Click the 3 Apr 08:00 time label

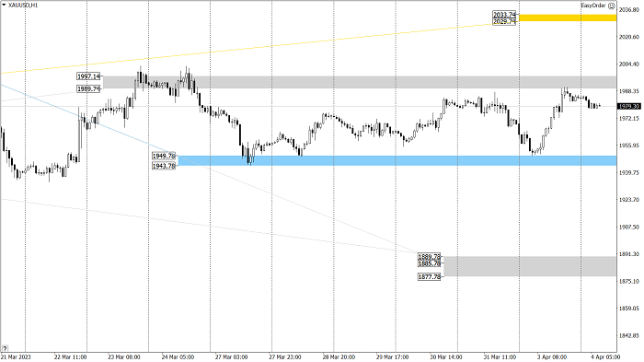pyautogui.click(x=552, y=356)
